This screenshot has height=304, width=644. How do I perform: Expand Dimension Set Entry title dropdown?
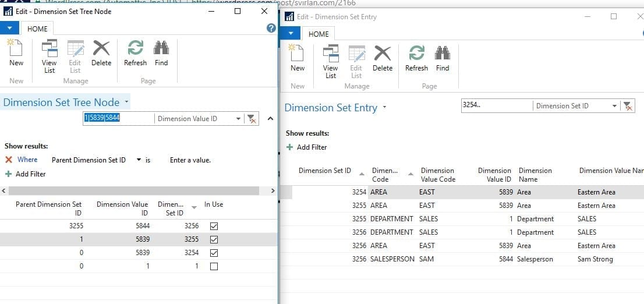point(384,107)
